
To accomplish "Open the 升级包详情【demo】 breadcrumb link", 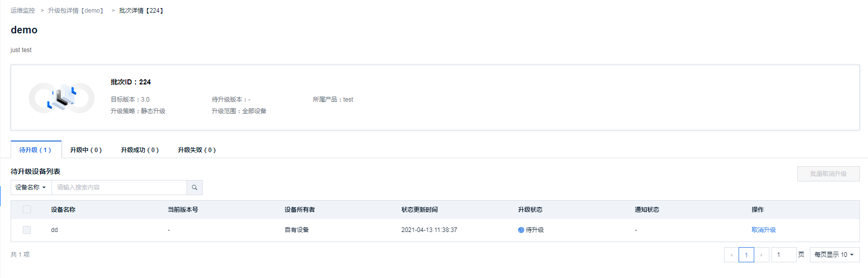I will pyautogui.click(x=77, y=11).
